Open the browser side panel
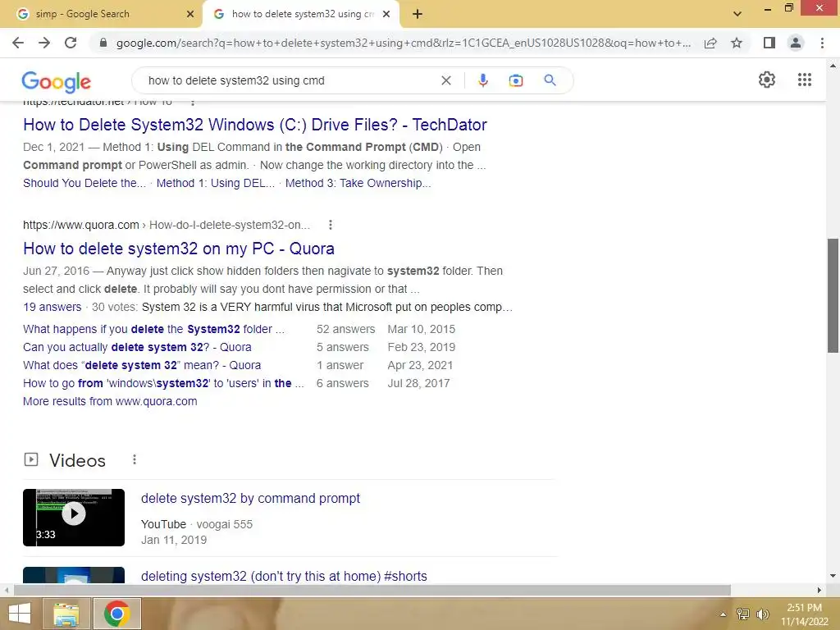Viewport: 840px width, 630px height. (769, 43)
